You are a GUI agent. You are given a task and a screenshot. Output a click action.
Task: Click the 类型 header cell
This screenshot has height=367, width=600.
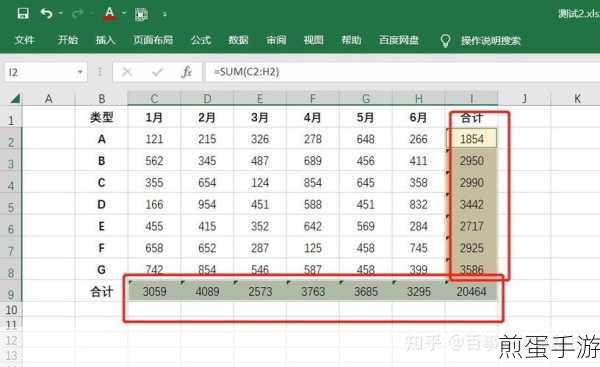[x=101, y=117]
